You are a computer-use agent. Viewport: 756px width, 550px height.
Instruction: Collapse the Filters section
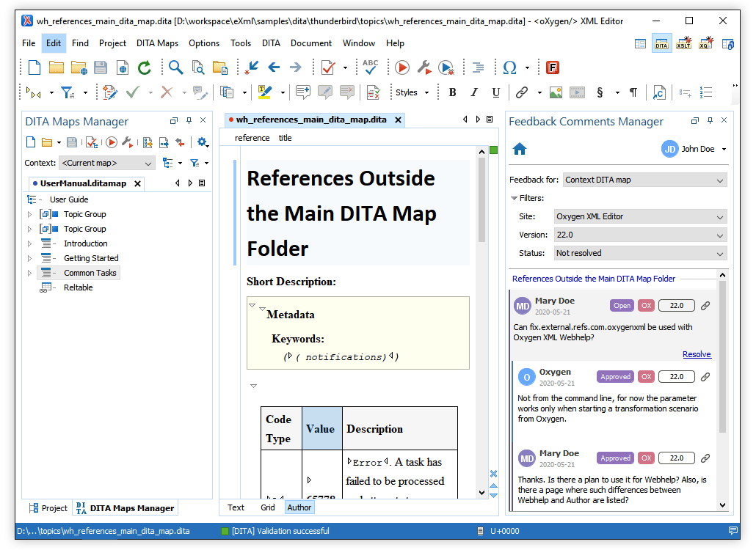click(514, 199)
